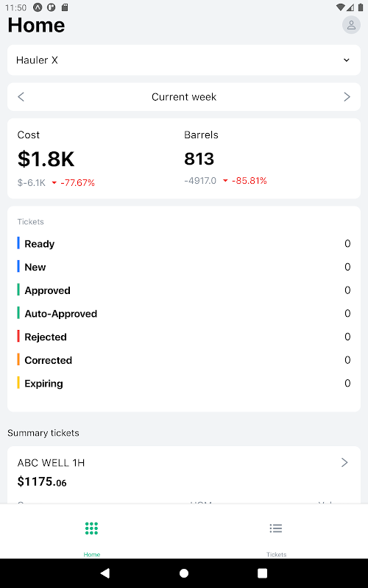The height and width of the screenshot is (588, 368).
Task: Open the Expiring tickets row
Action: 184,383
